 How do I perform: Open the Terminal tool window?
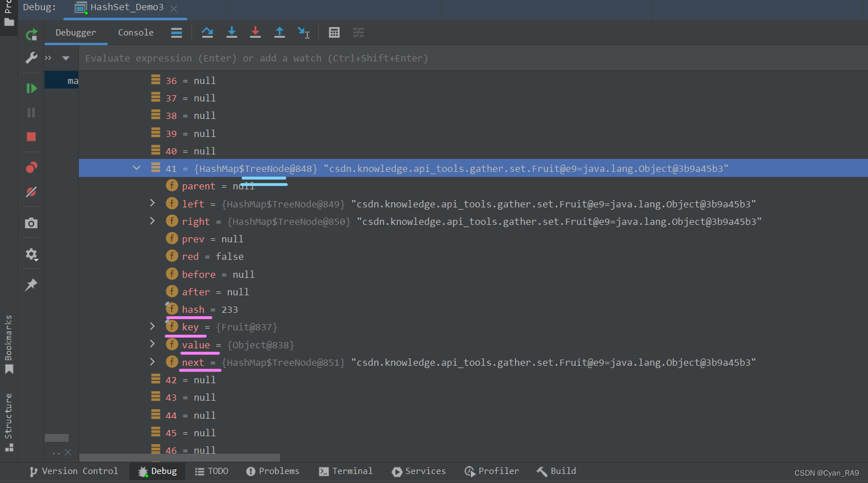click(x=346, y=471)
